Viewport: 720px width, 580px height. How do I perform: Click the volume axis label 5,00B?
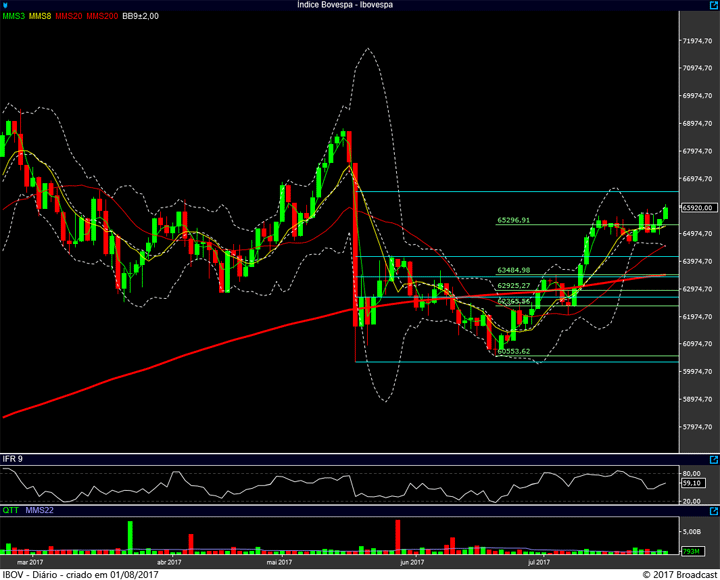tap(692, 531)
